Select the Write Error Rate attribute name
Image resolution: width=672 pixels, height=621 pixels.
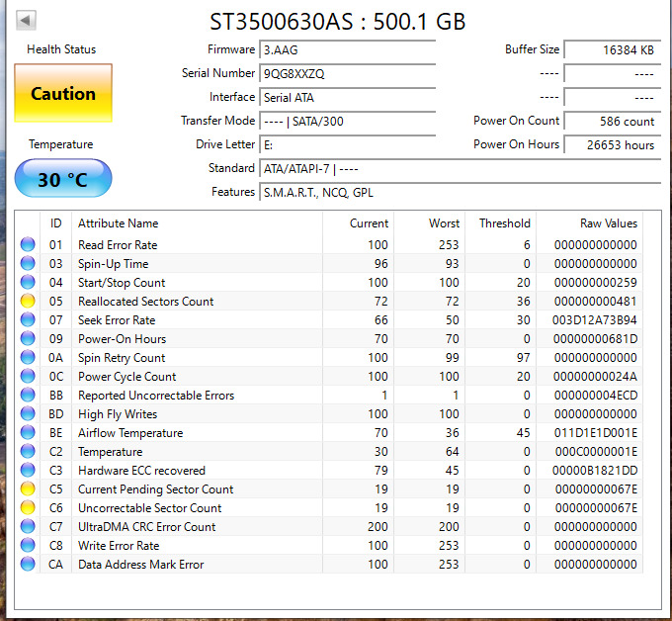[x=119, y=546]
